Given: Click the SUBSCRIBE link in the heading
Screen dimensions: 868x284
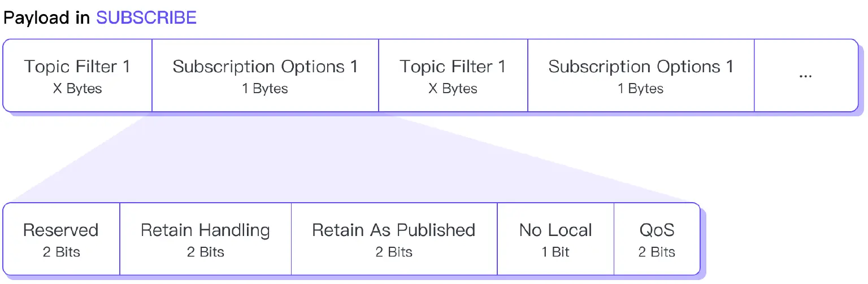Looking at the screenshot, I should pos(146,18).
